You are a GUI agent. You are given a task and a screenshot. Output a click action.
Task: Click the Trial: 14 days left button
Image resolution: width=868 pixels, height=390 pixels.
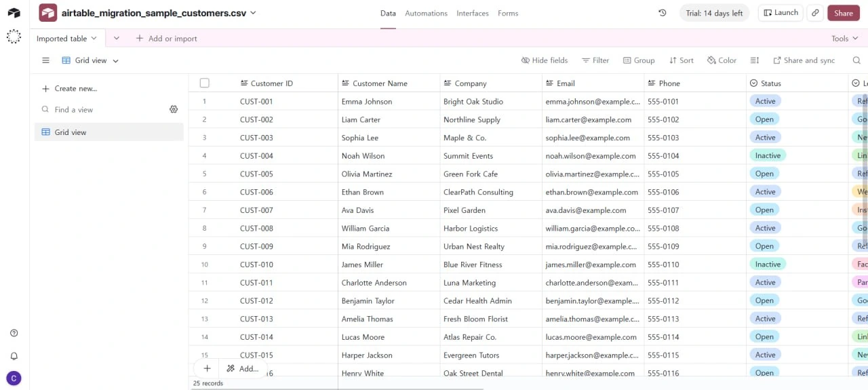(714, 13)
